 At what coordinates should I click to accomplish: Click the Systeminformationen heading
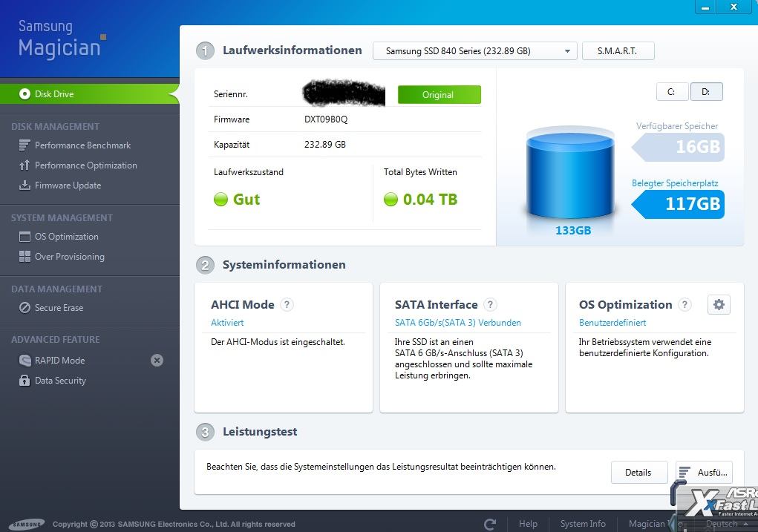click(x=284, y=265)
